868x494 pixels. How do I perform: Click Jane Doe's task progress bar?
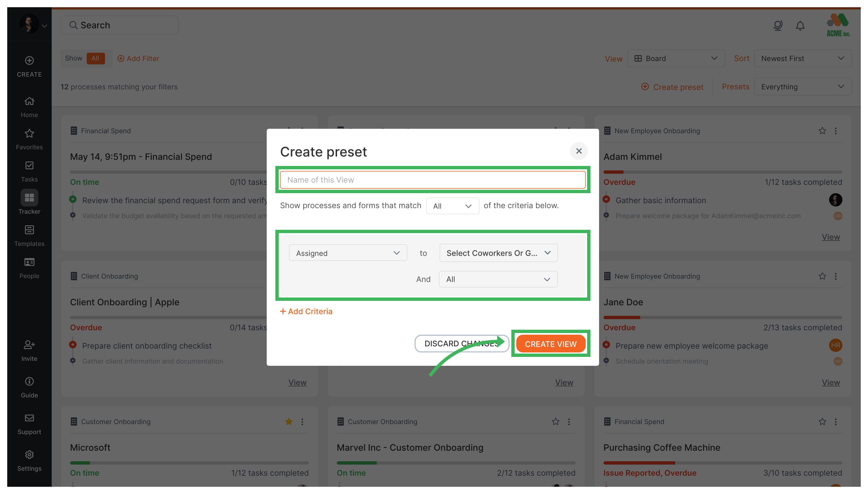(723, 317)
